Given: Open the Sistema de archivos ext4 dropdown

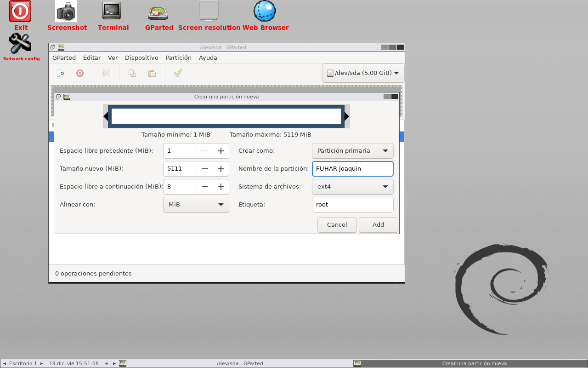Looking at the screenshot, I should click(352, 187).
